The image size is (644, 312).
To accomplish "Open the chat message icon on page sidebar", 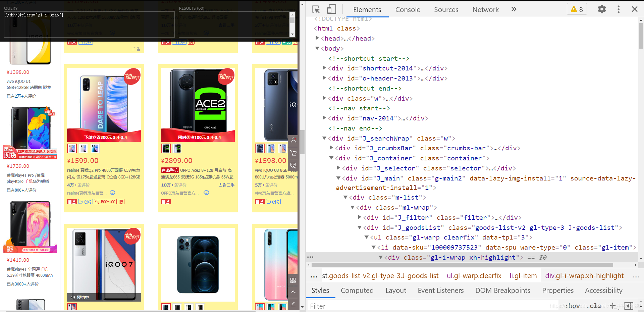I will [x=293, y=166].
